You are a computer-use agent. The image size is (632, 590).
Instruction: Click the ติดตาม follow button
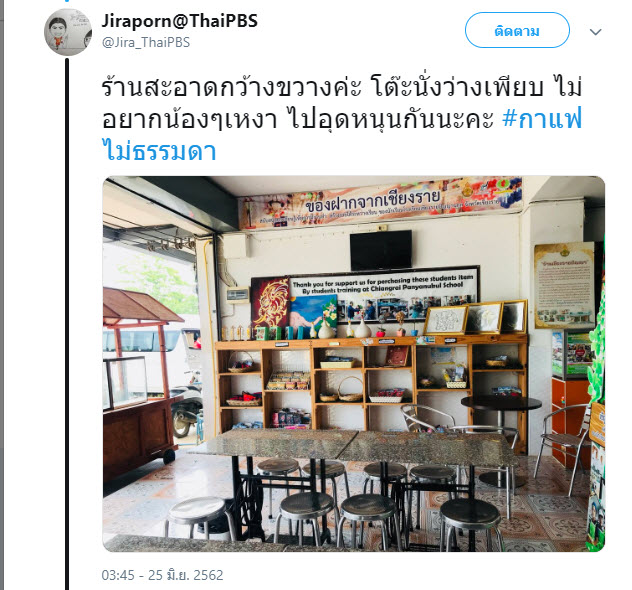tap(517, 30)
